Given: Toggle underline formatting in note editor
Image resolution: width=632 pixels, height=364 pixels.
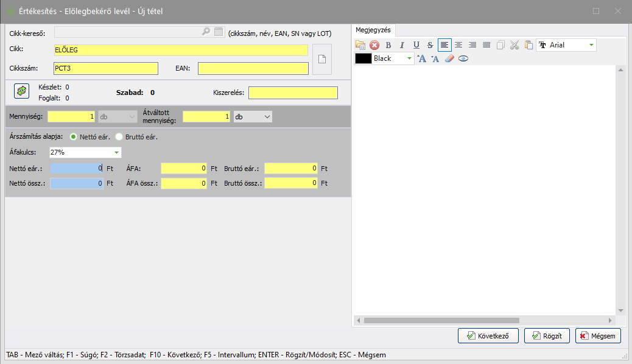Looking at the screenshot, I should [416, 45].
